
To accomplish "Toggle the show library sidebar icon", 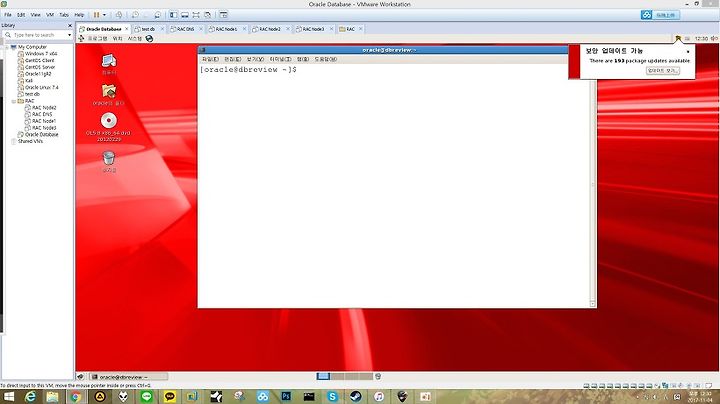I will (174, 15).
